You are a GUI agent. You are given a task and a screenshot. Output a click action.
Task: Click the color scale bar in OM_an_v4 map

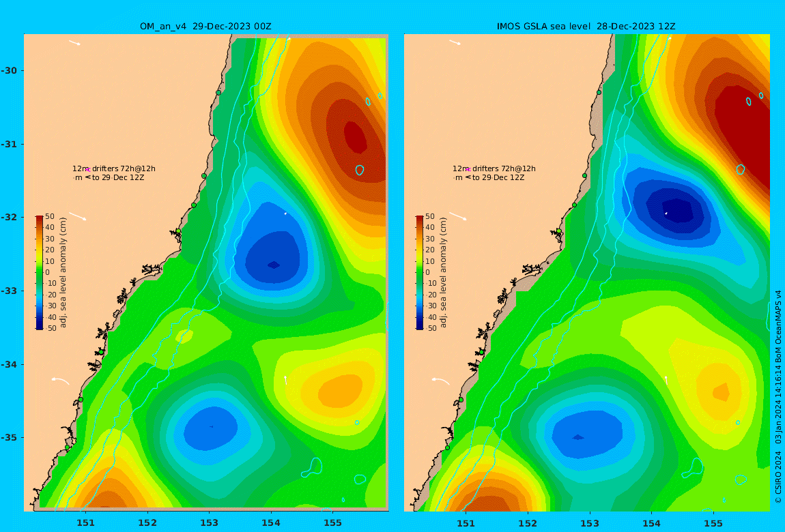tap(40, 273)
